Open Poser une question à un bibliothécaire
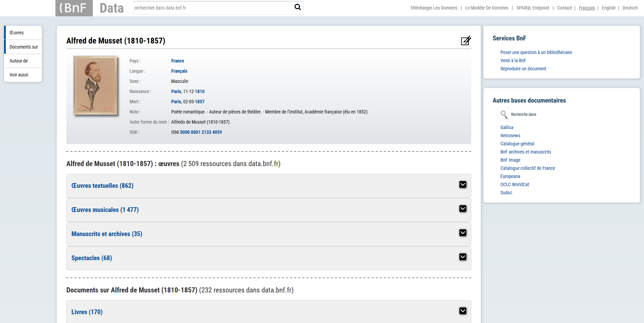The width and height of the screenshot is (644, 323). click(536, 52)
